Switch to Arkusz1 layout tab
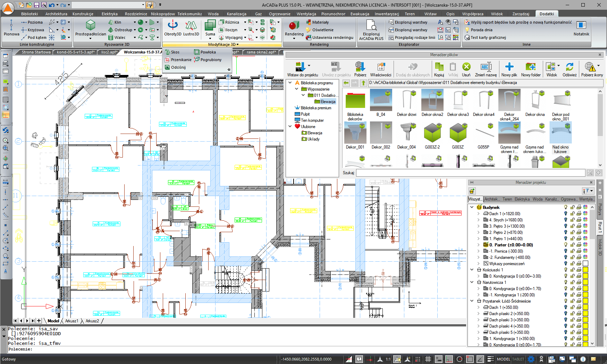Image resolution: width=607 pixels, height=364 pixels. pos(72,321)
